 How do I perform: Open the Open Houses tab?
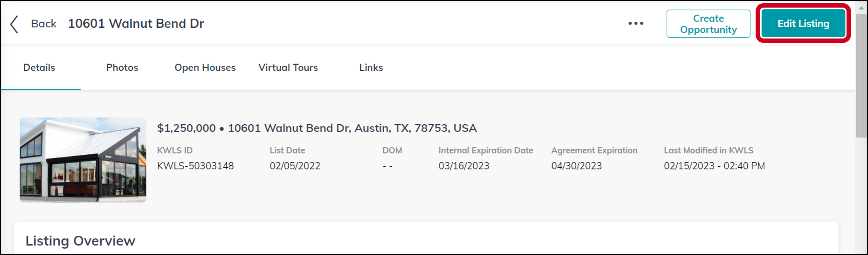pyautogui.click(x=205, y=68)
